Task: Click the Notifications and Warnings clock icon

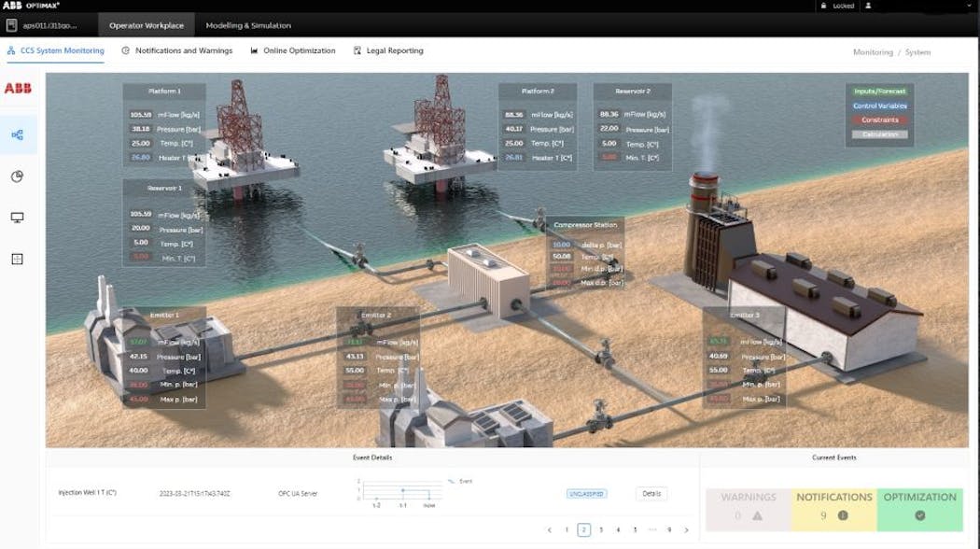Action: 124,50
